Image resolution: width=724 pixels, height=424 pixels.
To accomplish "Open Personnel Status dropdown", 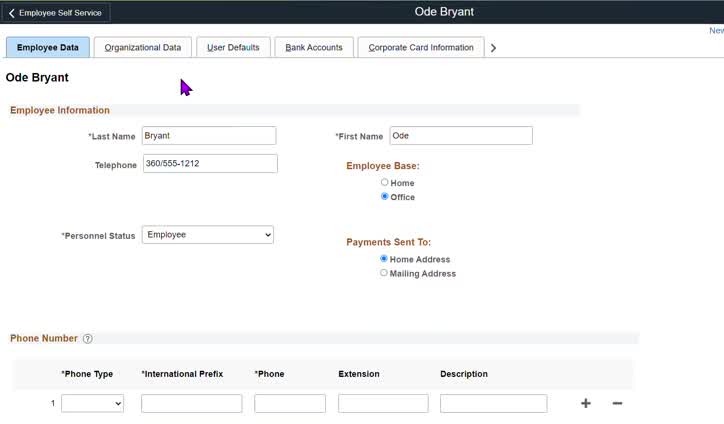I will pyautogui.click(x=208, y=235).
